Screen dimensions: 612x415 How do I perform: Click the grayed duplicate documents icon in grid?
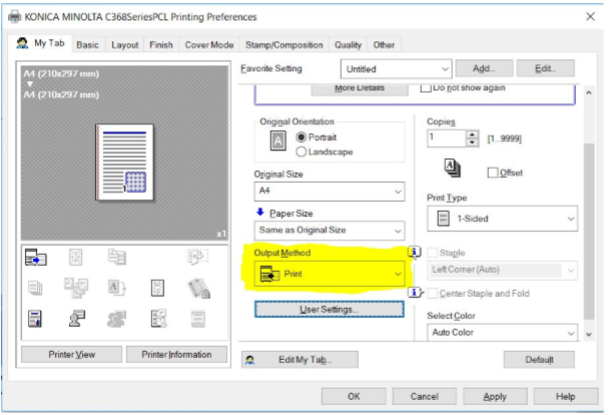point(117,257)
